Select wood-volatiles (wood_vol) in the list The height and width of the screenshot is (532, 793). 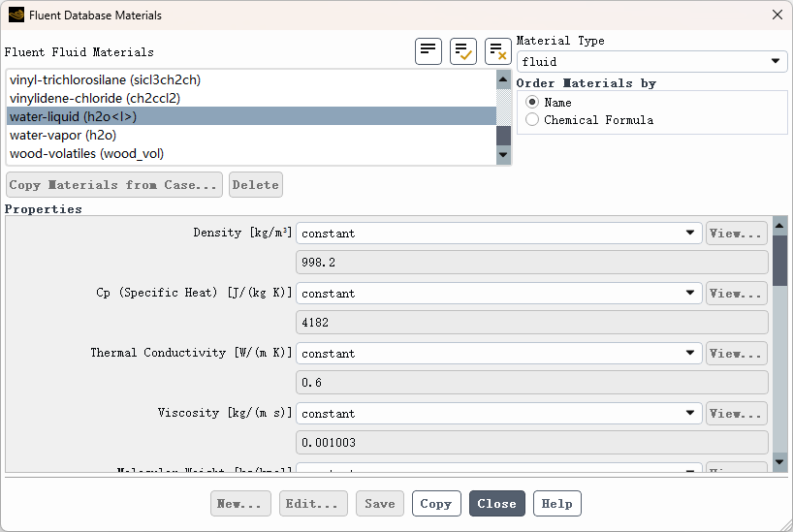click(251, 153)
